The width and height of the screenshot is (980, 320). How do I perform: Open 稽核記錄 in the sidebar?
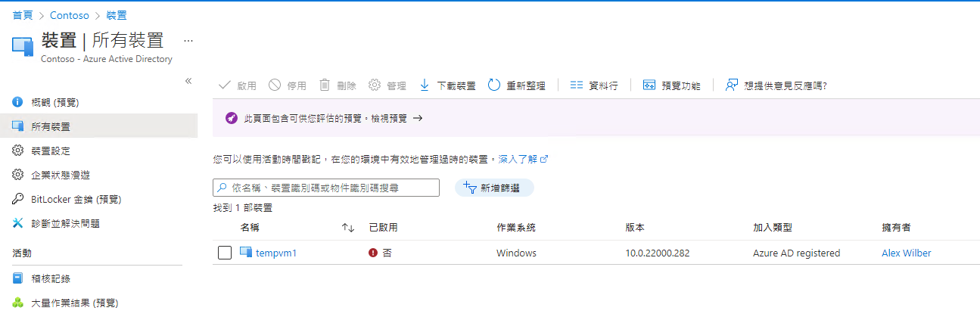click(50, 278)
